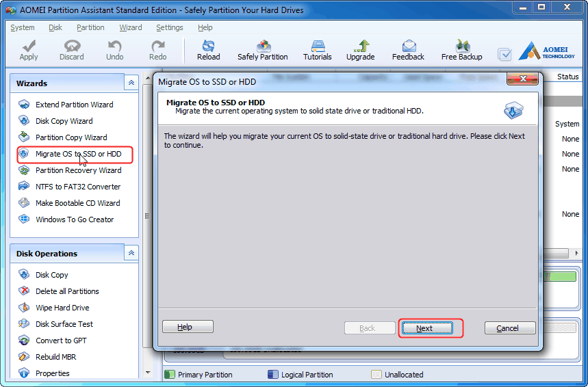Click the Status column header
The image size is (588, 387).
point(567,77)
